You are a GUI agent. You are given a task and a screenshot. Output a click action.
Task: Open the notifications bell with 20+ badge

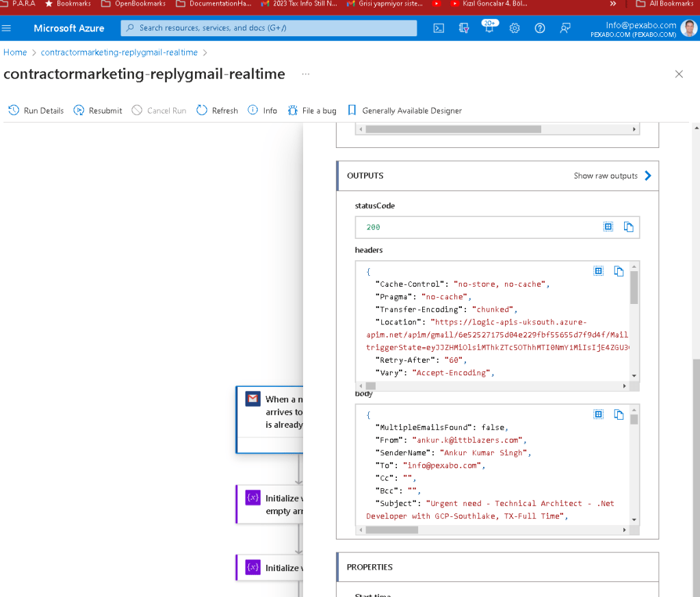click(489, 27)
